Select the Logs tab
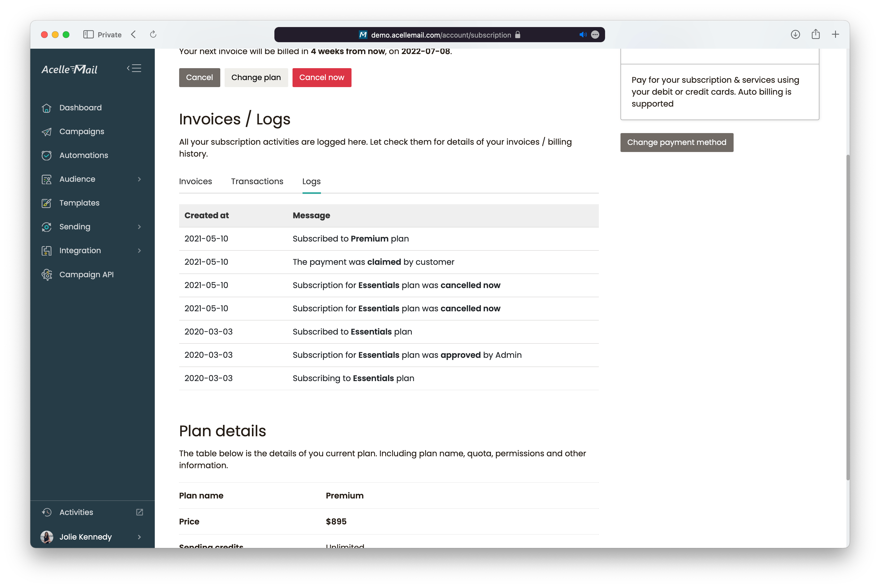This screenshot has width=880, height=588. click(311, 181)
